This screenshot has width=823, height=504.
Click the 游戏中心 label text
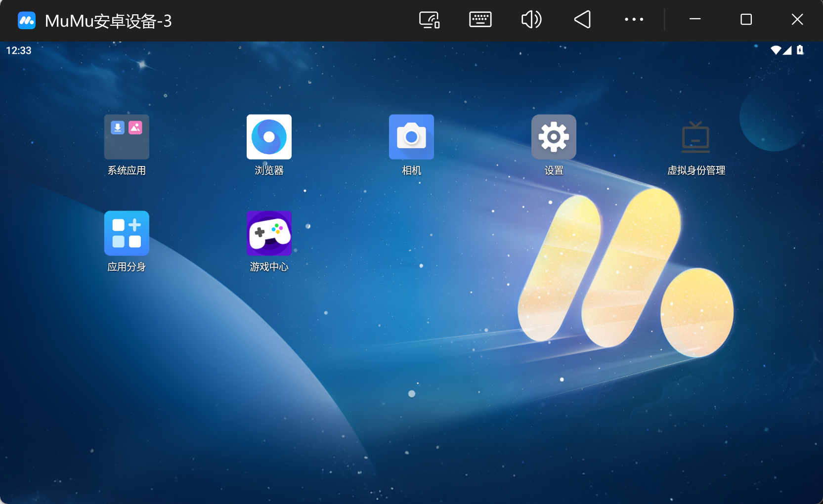269,267
